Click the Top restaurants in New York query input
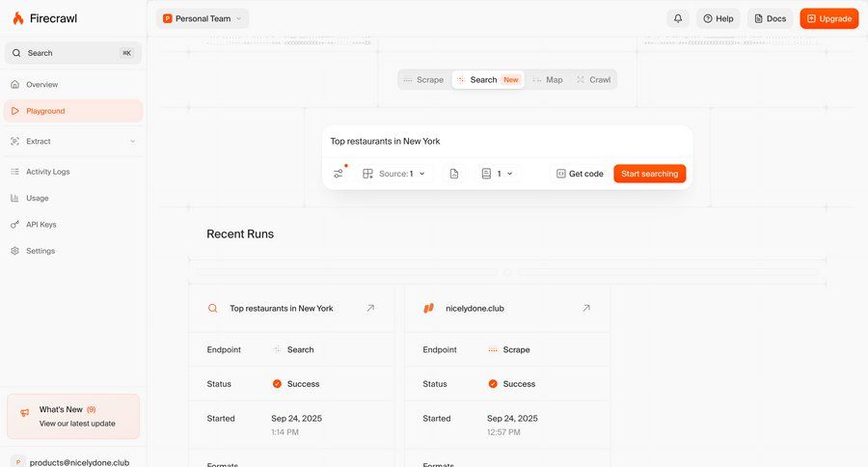The image size is (868, 467). [x=506, y=141]
